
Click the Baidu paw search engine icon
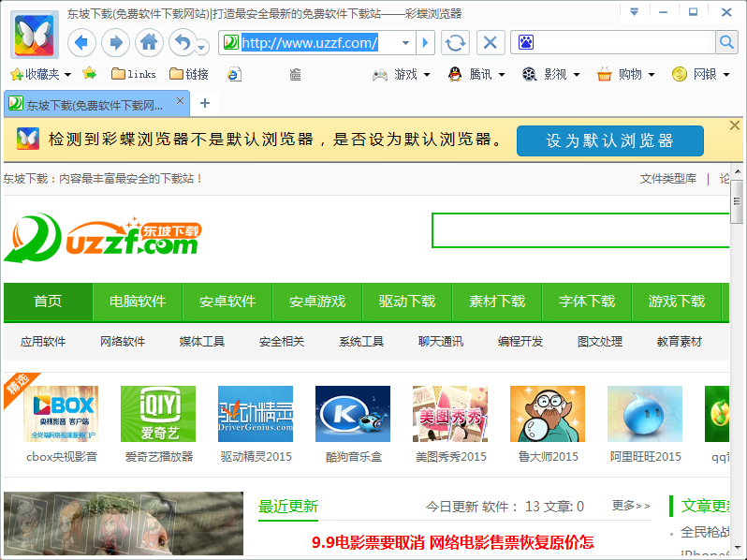click(x=526, y=43)
